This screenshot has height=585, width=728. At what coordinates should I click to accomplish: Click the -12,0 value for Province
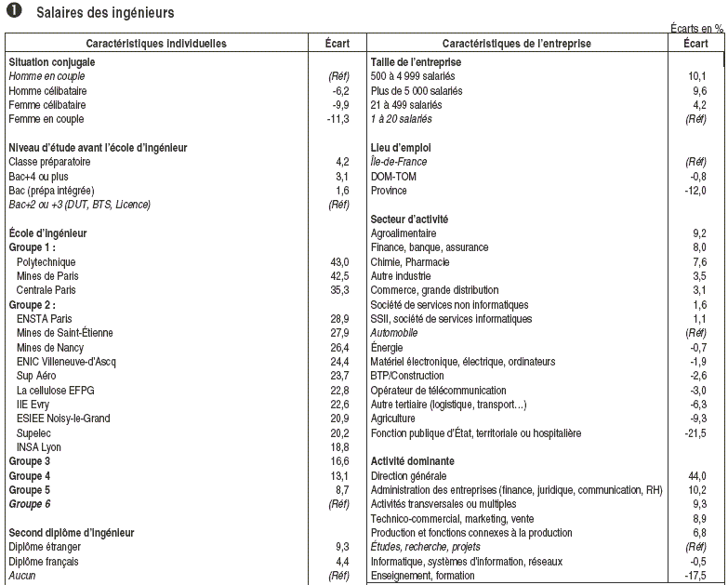(x=695, y=191)
